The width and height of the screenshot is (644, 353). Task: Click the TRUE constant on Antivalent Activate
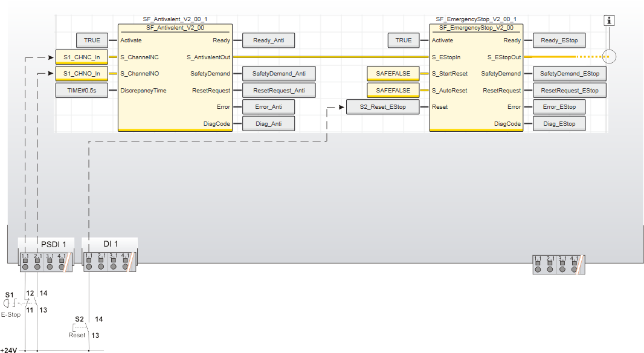coord(92,40)
